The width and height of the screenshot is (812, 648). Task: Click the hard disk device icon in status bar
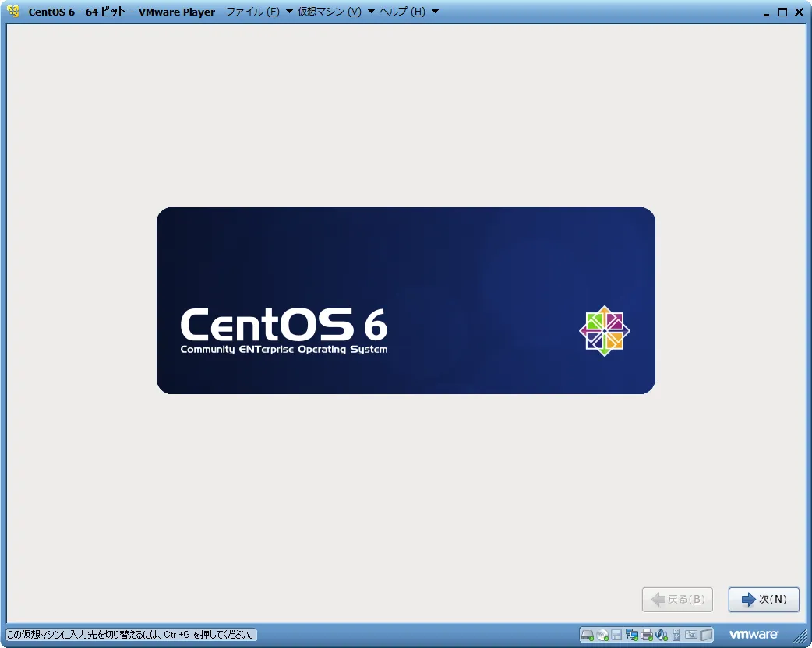point(588,635)
